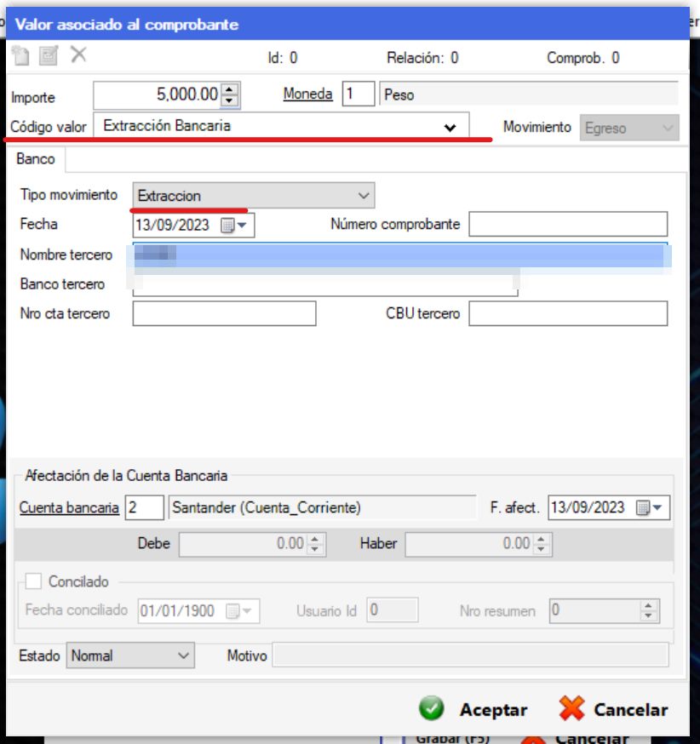Toggle the Conciliado checkbox
Screen dimensions: 700x744
[33, 581]
